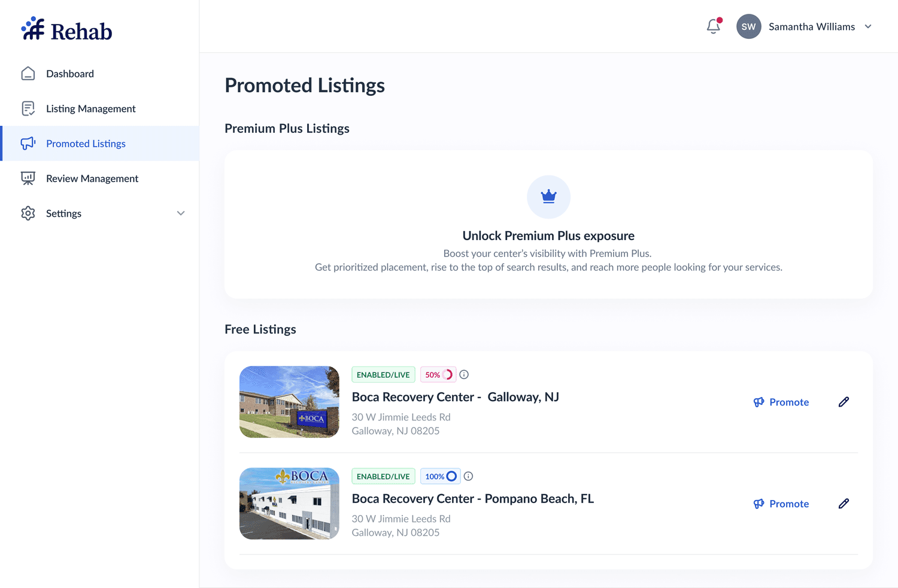
Task: Edit the Pompano Beach, FL listing pencil icon
Action: (844, 504)
